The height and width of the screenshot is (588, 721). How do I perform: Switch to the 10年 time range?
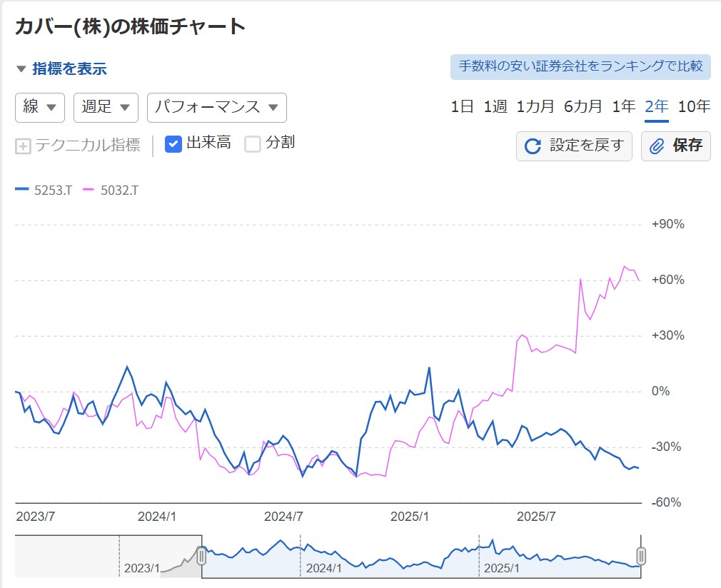click(x=694, y=107)
